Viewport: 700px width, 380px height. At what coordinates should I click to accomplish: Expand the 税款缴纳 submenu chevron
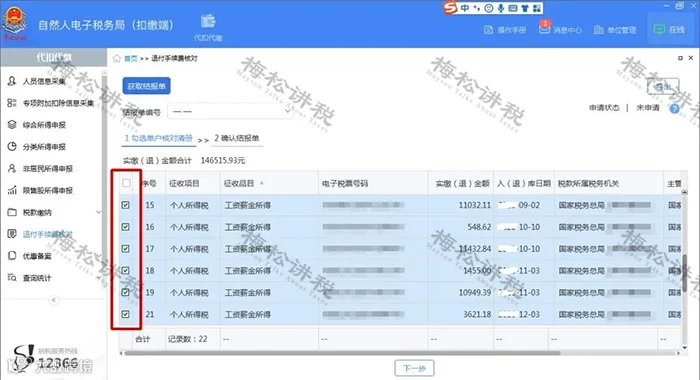click(99, 212)
